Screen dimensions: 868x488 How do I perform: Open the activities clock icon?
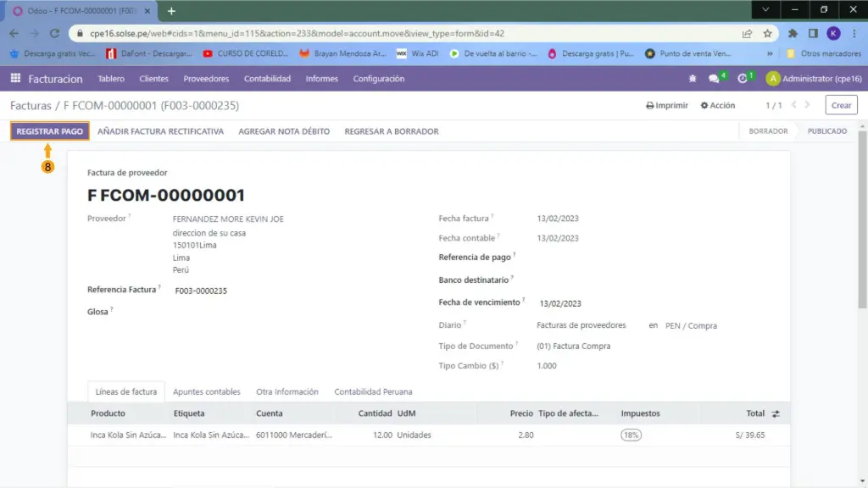(743, 79)
